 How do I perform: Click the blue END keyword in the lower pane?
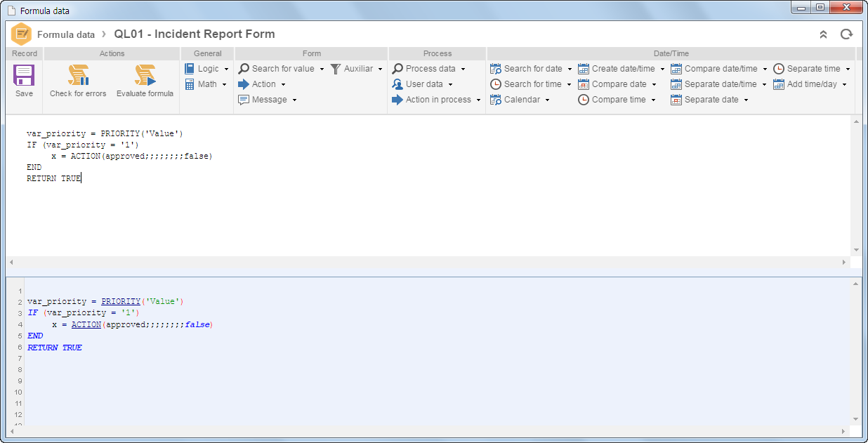[x=35, y=336]
